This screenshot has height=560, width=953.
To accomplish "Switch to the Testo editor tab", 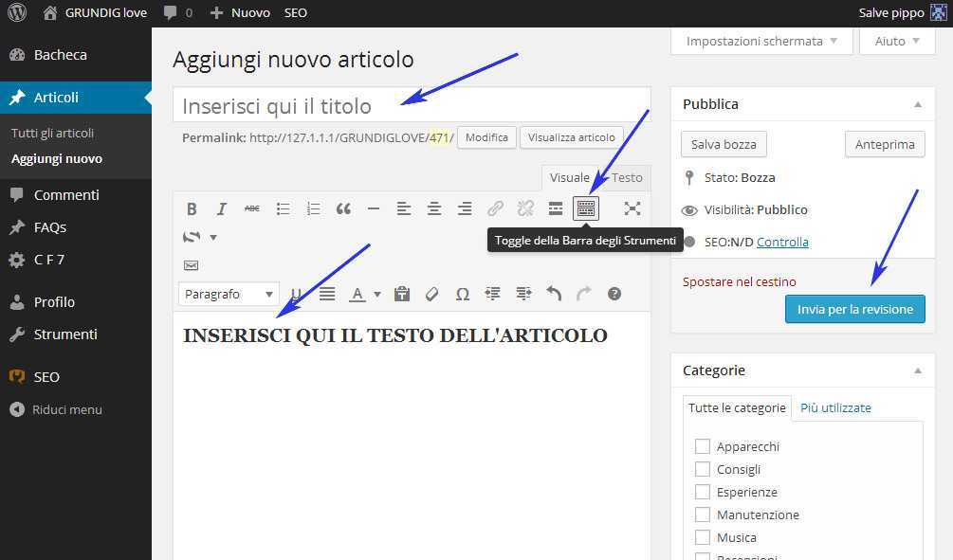I will point(626,177).
